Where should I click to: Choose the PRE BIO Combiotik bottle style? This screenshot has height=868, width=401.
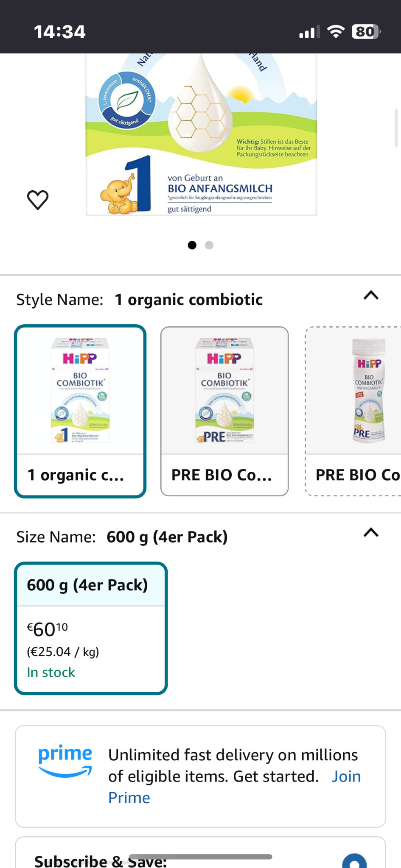353,411
